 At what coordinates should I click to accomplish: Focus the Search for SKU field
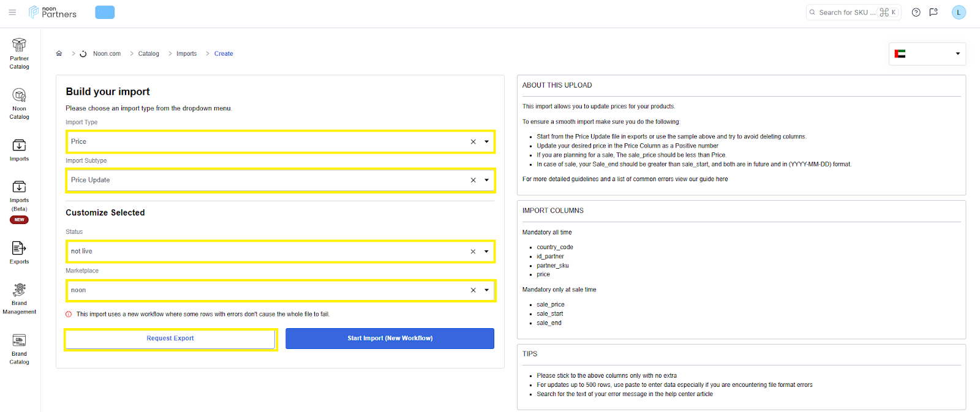click(853, 12)
